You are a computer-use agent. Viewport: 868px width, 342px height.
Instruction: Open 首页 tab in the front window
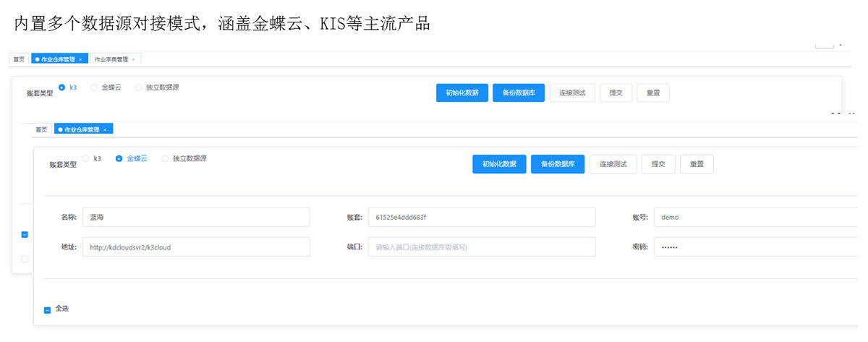(41, 129)
